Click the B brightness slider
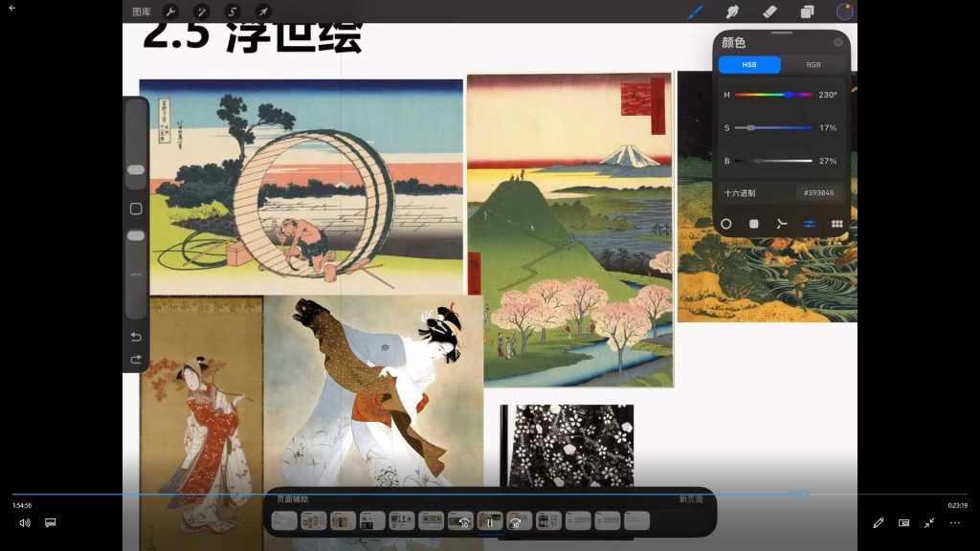Viewport: 980px width, 551px height. point(773,161)
